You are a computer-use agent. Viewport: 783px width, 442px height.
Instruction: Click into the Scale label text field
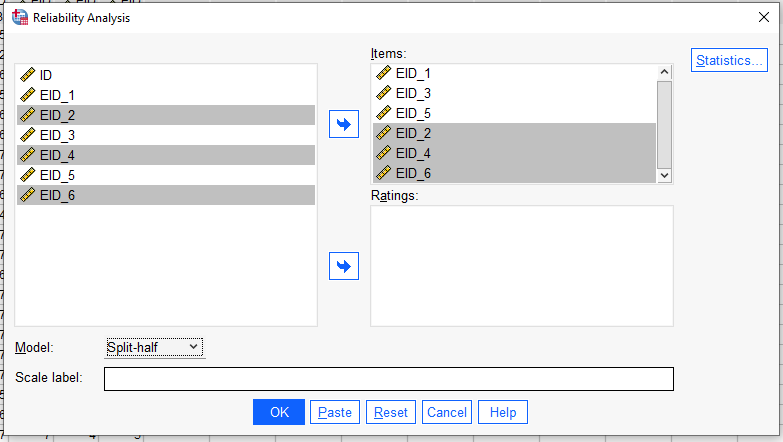[x=388, y=379]
